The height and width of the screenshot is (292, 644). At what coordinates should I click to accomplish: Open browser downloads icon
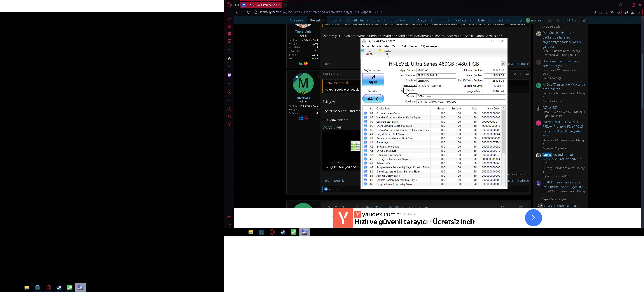coord(633,12)
